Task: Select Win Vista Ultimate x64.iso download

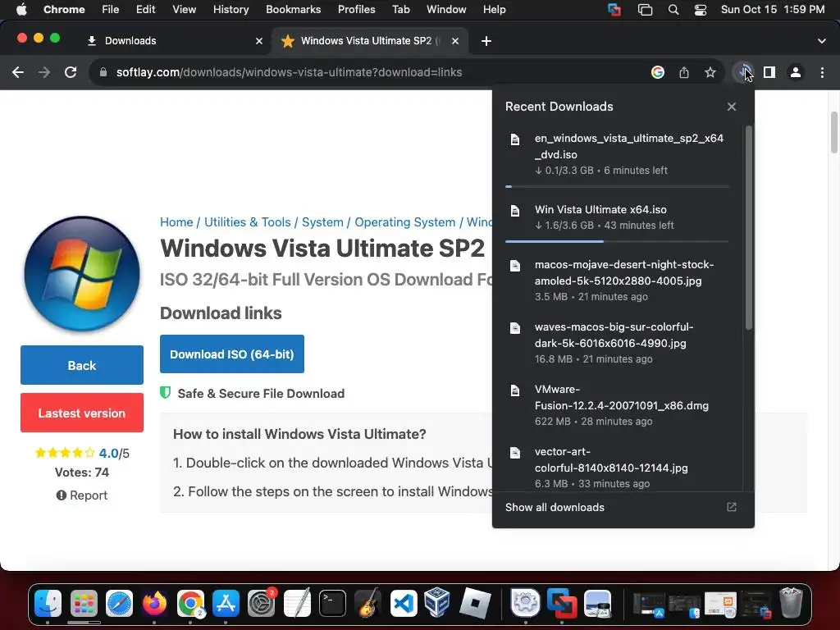Action: point(617,217)
